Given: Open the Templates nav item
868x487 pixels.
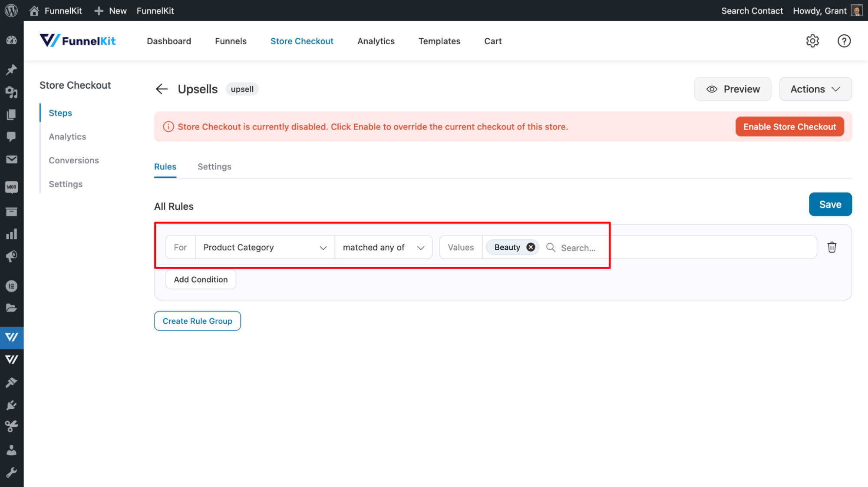Looking at the screenshot, I should coord(439,41).
